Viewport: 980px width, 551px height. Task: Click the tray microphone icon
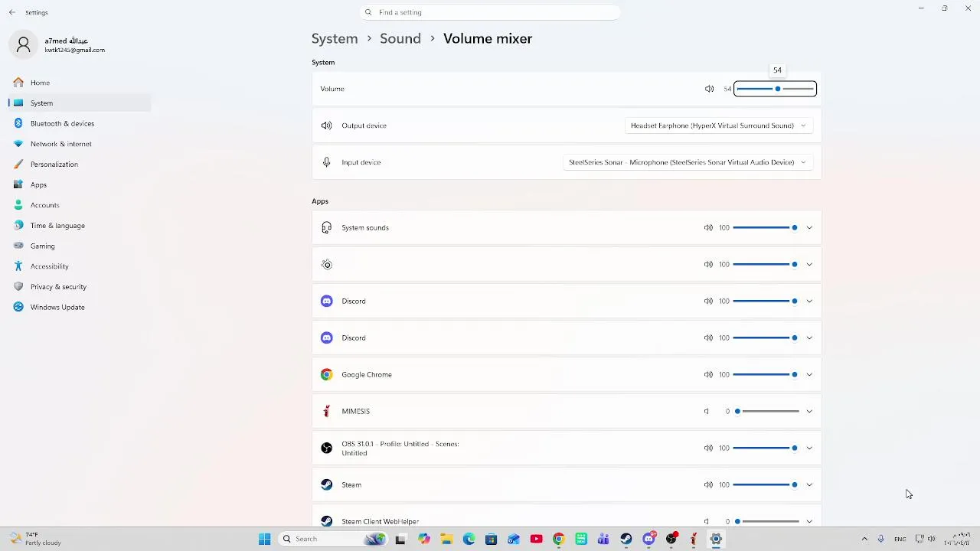pos(880,539)
